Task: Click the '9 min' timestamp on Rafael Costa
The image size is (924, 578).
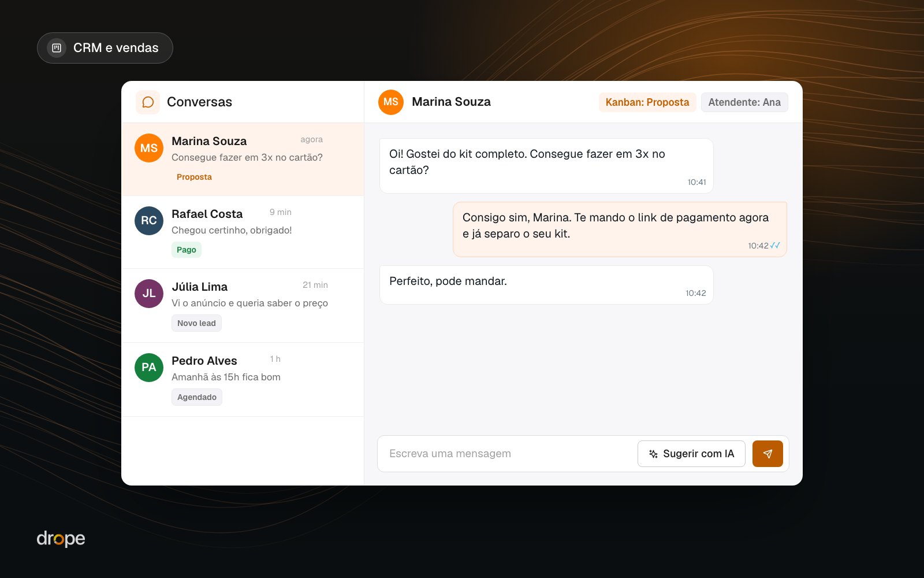Action: 281,212
